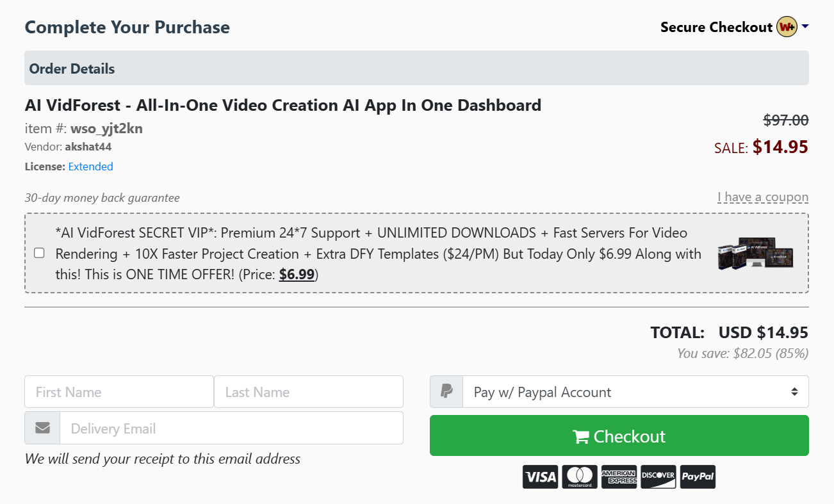Image resolution: width=834 pixels, height=504 pixels.
Task: Click the 30-day money back guarantee text
Action: (102, 198)
